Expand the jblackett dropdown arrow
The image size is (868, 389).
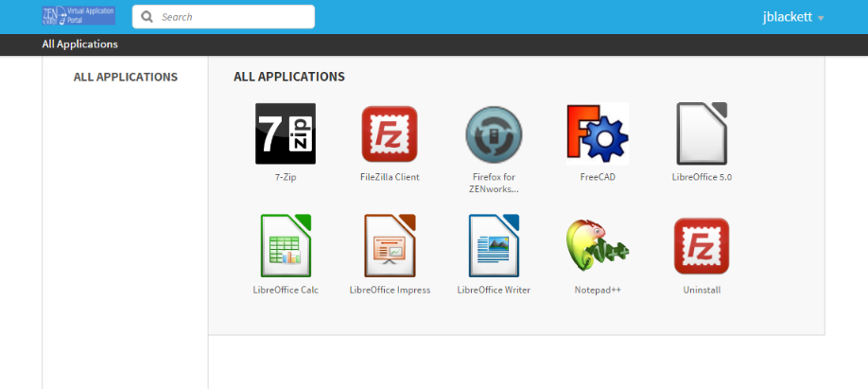point(821,18)
